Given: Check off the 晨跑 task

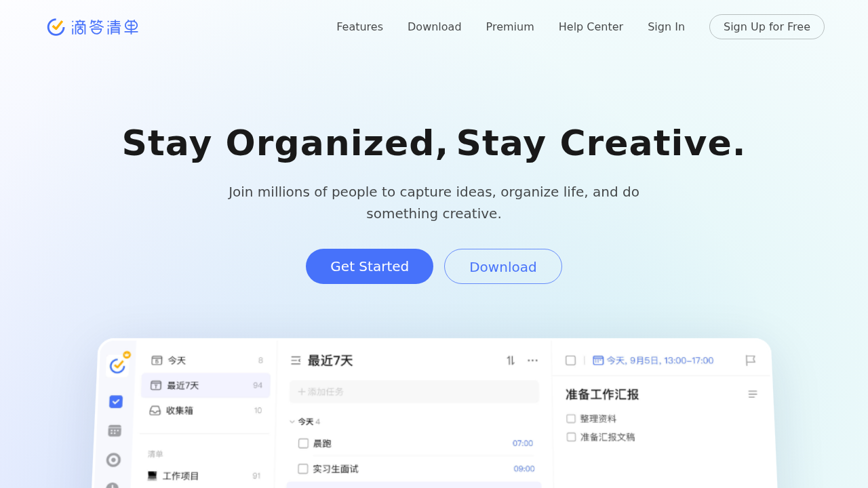Looking at the screenshot, I should point(303,443).
